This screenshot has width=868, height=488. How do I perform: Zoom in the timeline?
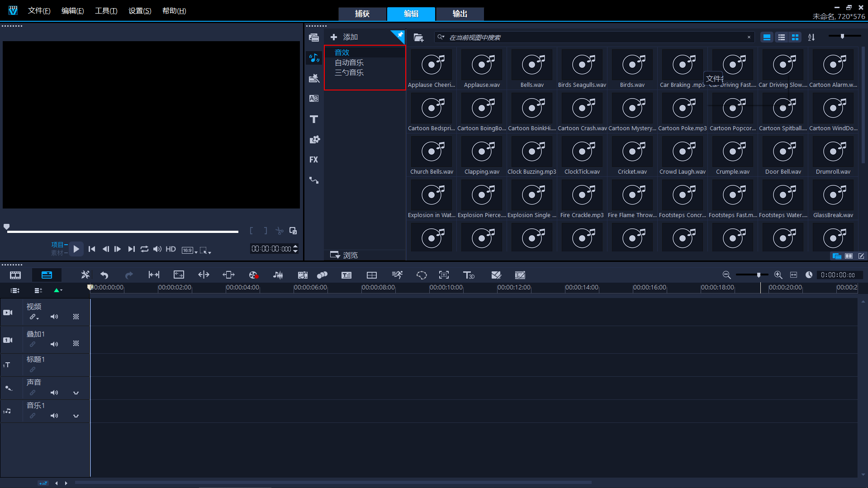click(778, 275)
